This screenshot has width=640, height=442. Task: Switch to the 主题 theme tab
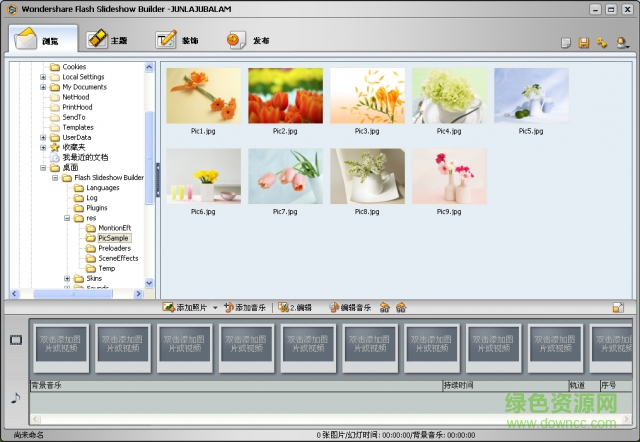point(108,40)
